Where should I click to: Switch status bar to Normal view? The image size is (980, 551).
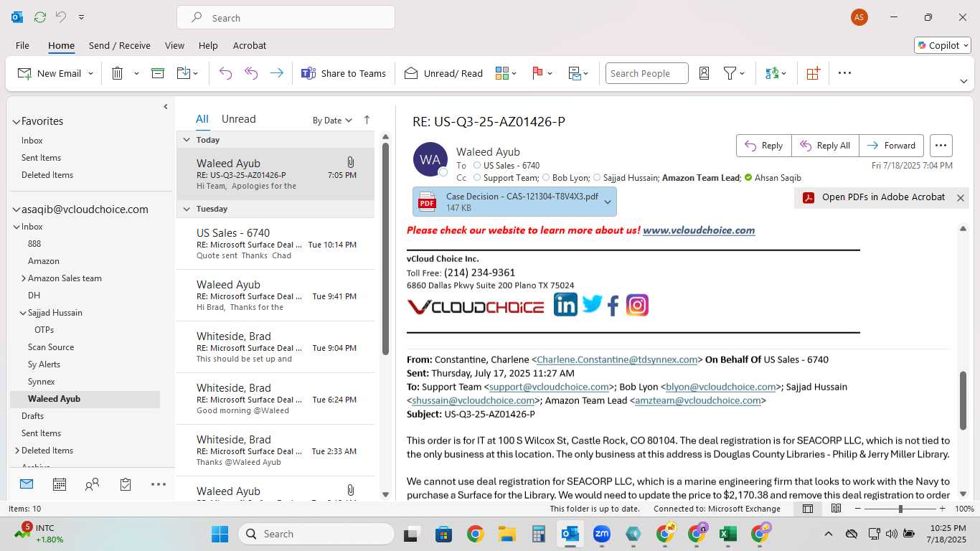808,509
